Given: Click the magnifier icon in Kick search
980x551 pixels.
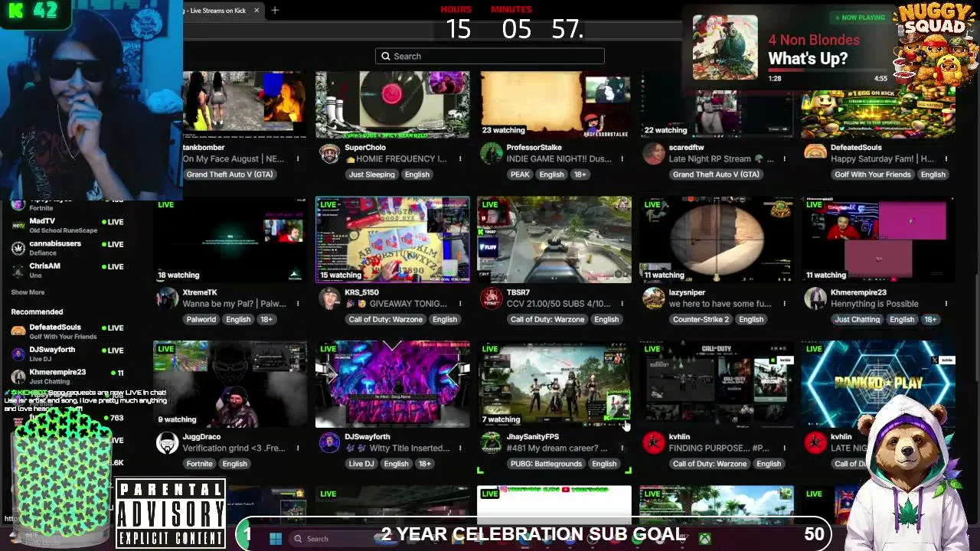Looking at the screenshot, I should (386, 56).
